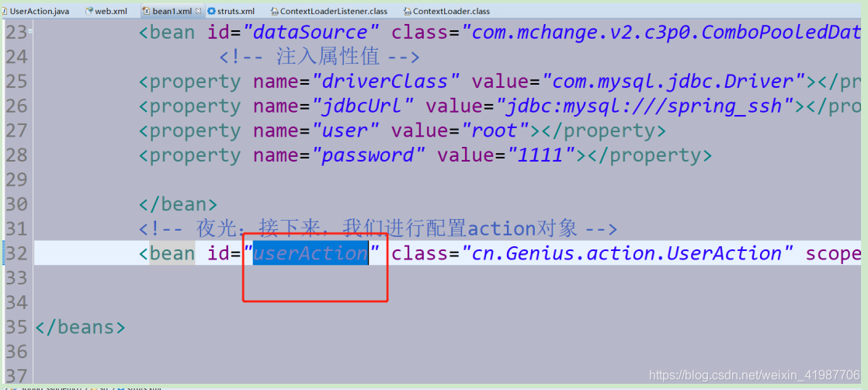The width and height of the screenshot is (868, 390).
Task: Click the 注入属性值 comment on line 24
Action: pyautogui.click(x=319, y=57)
